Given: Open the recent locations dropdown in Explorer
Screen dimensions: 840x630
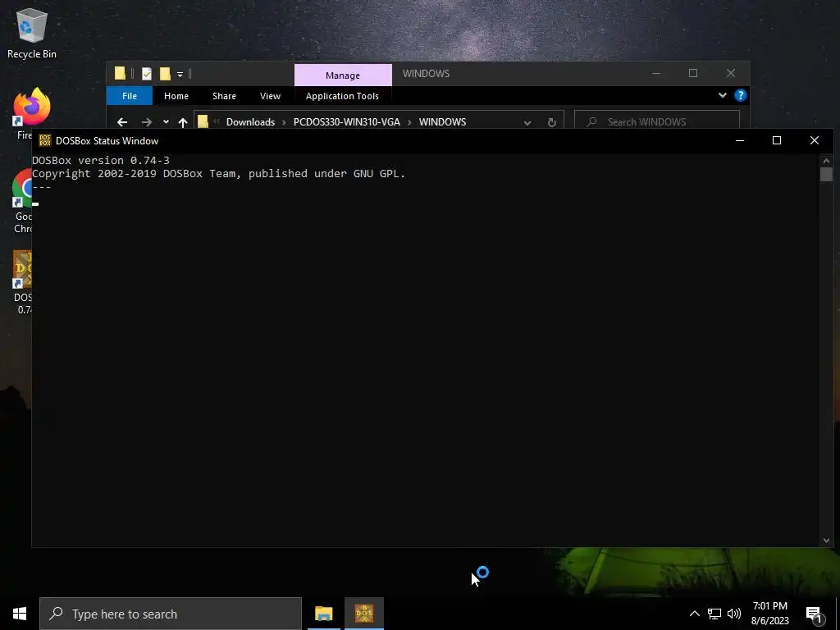Looking at the screenshot, I should point(166,122).
